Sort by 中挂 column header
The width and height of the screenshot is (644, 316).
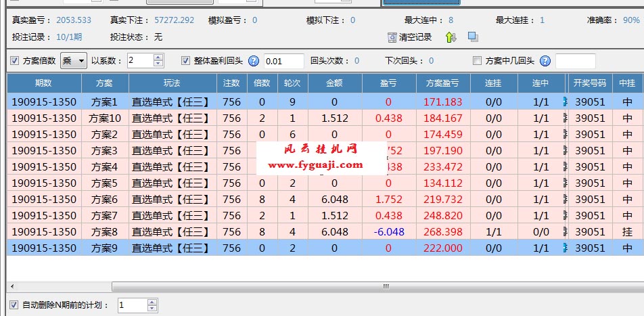pos(628,83)
